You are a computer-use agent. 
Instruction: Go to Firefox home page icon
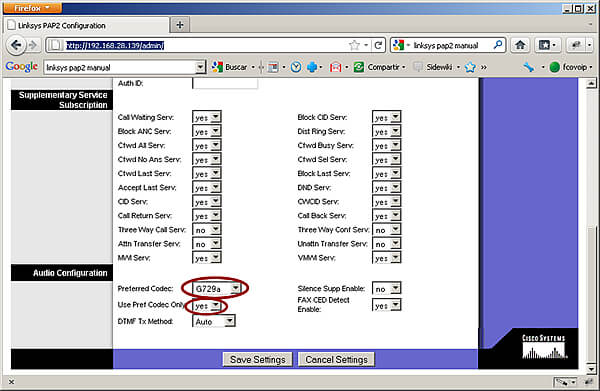click(520, 45)
